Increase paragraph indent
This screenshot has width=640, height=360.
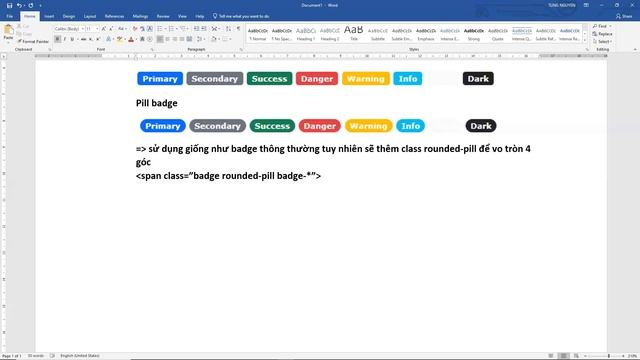point(204,29)
